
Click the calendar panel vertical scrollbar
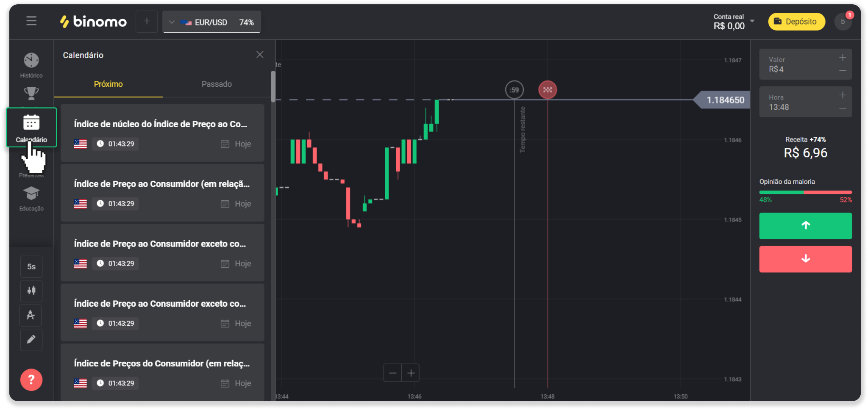[273, 87]
